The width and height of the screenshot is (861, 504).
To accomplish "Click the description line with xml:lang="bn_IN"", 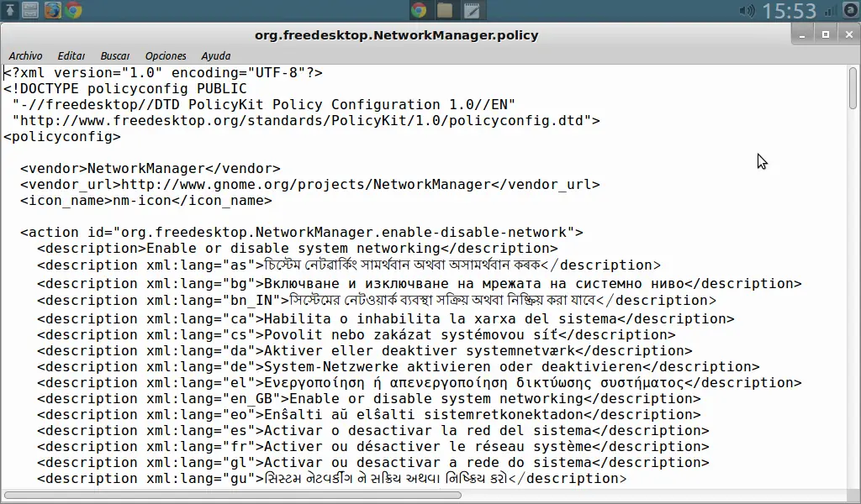I will tap(377, 301).
